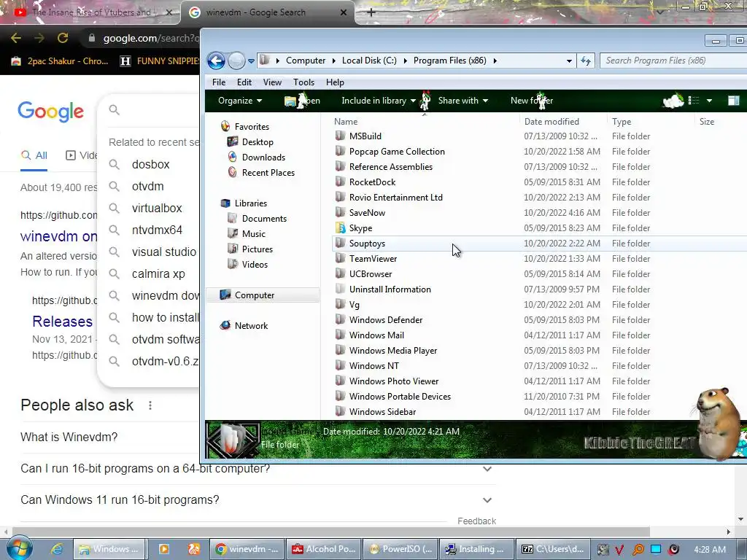Open People also ask options menu
This screenshot has width=747, height=560.
point(150,405)
